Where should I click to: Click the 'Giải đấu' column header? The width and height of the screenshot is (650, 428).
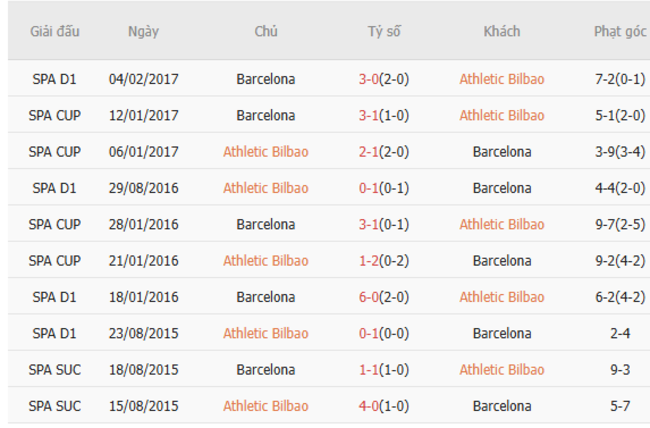[x=54, y=31]
